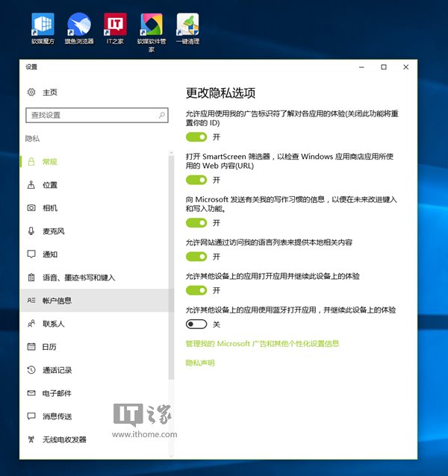The image size is (448, 476).
Task: Turn off the advertising ID toggle
Action: (x=196, y=137)
